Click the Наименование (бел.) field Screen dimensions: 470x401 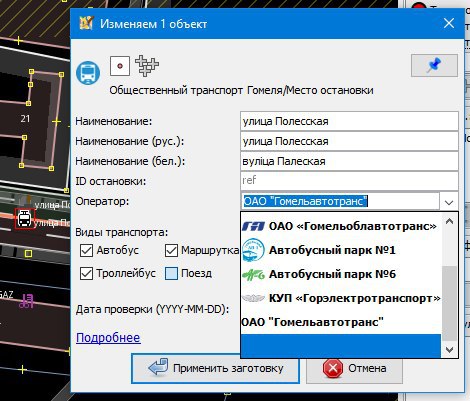pos(349,161)
